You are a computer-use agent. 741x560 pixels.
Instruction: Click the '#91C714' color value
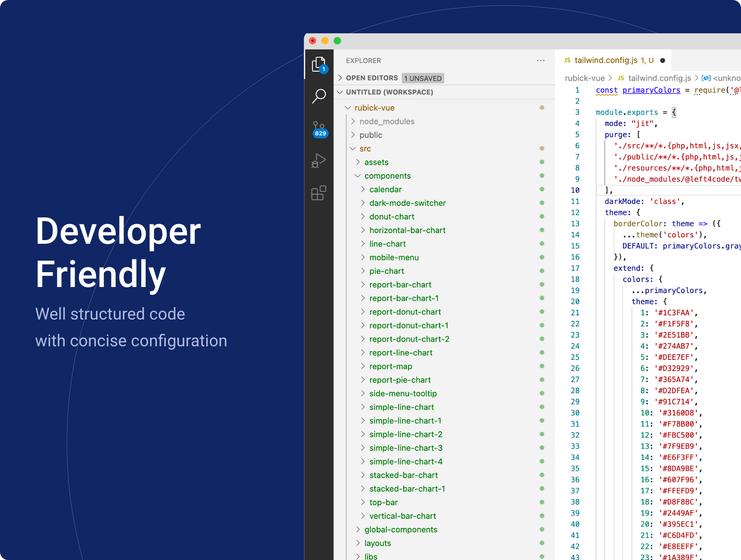tap(674, 401)
